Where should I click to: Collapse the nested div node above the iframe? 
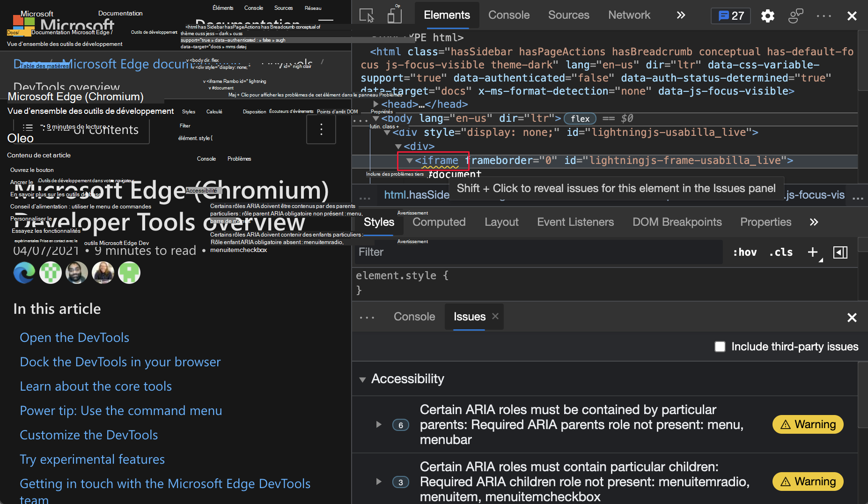[398, 147]
